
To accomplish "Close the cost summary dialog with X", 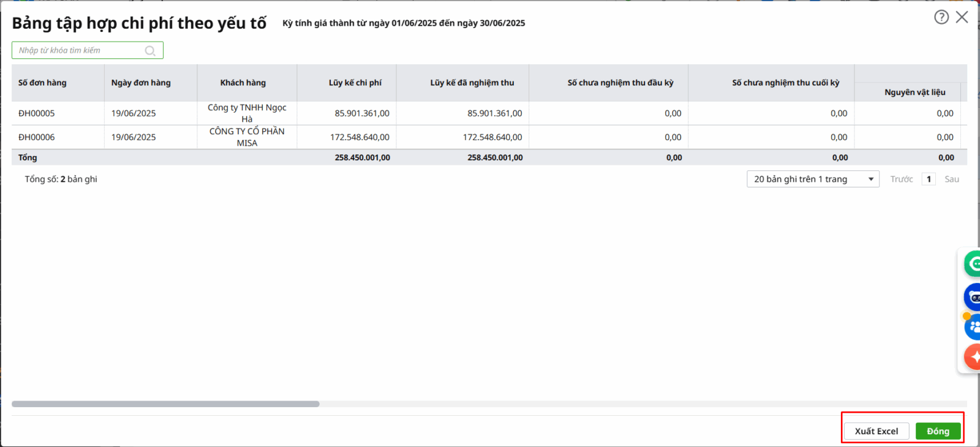I will tap(962, 17).
